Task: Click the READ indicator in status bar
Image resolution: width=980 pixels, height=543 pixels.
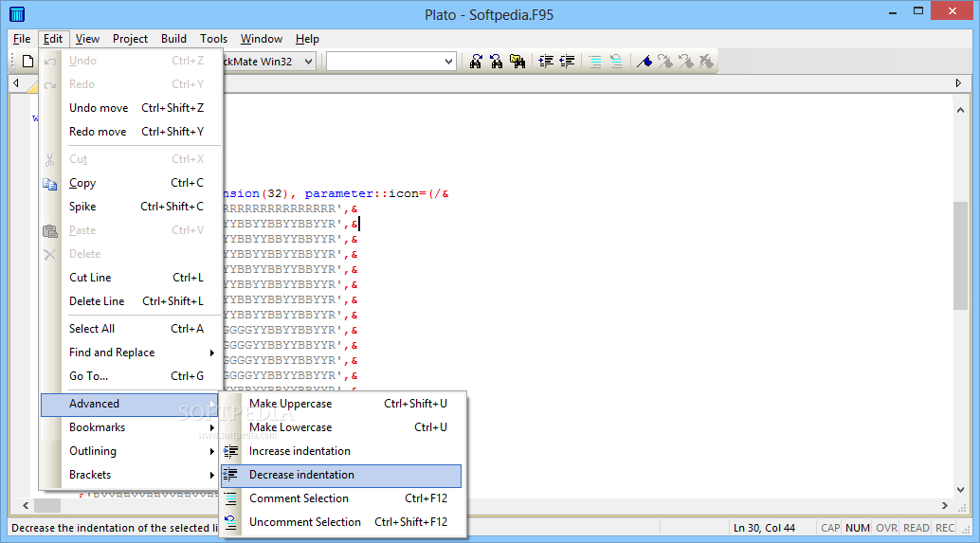Action: [x=916, y=528]
